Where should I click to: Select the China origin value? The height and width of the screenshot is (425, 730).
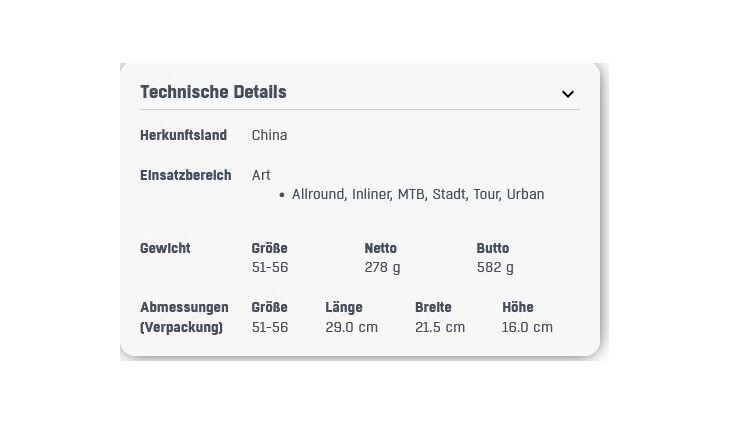pyautogui.click(x=269, y=135)
